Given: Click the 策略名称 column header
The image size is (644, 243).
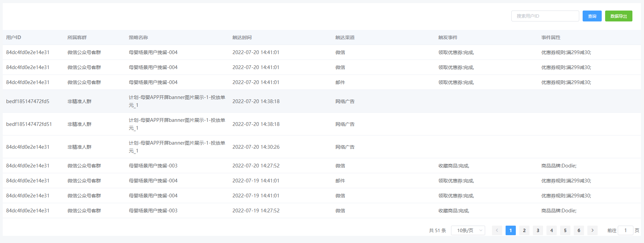Looking at the screenshot, I should pyautogui.click(x=138, y=37).
